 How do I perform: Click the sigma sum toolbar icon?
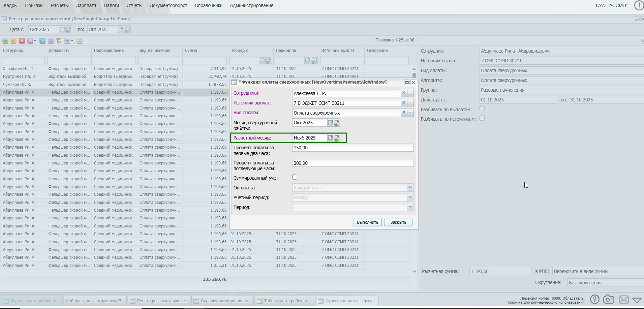[51, 41]
